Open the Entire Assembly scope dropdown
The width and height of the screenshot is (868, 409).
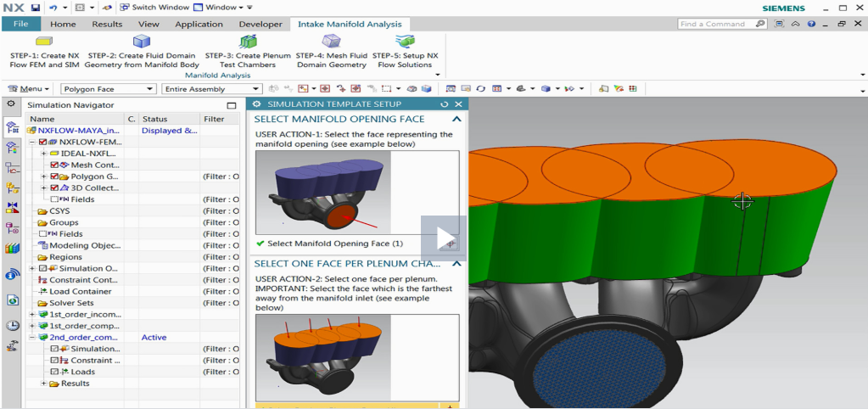point(211,88)
